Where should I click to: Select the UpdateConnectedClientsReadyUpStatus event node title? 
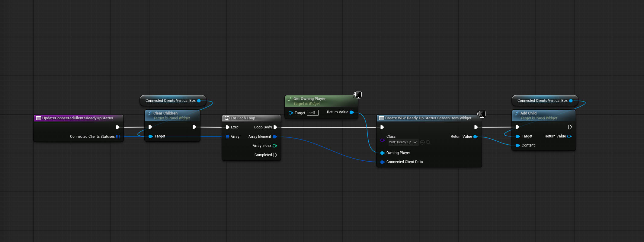point(78,118)
